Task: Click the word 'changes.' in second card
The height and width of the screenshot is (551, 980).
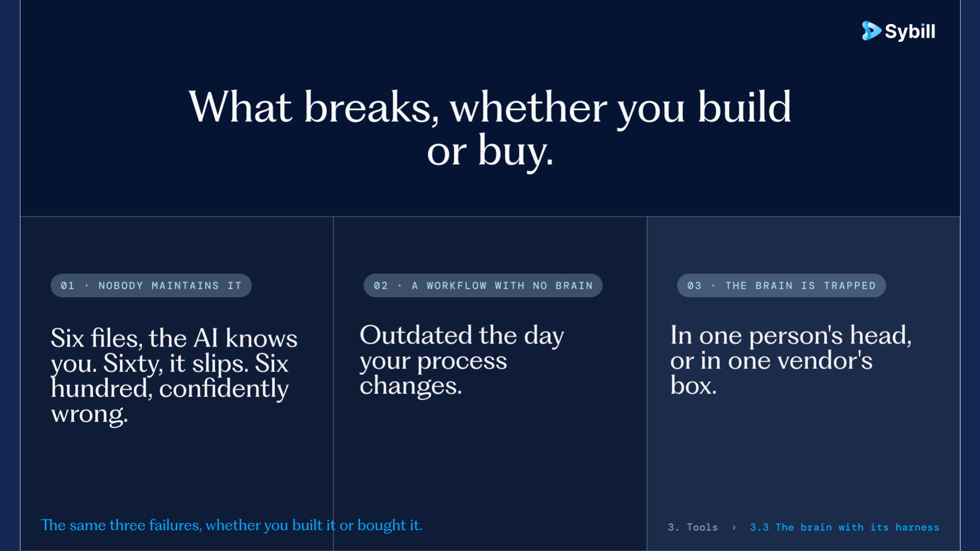Action: tap(411, 386)
